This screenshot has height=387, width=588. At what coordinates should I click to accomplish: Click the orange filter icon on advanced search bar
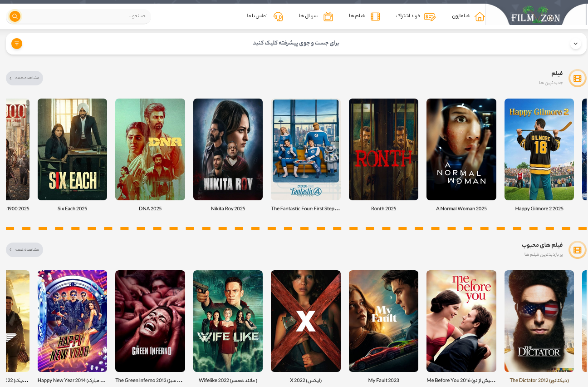(17, 44)
